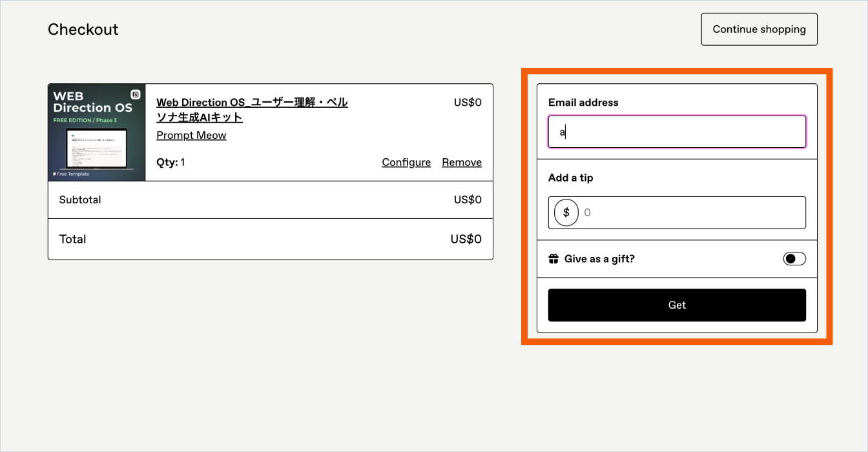Click the Checkout page heading
The width and height of the screenshot is (868, 452).
pyautogui.click(x=83, y=30)
